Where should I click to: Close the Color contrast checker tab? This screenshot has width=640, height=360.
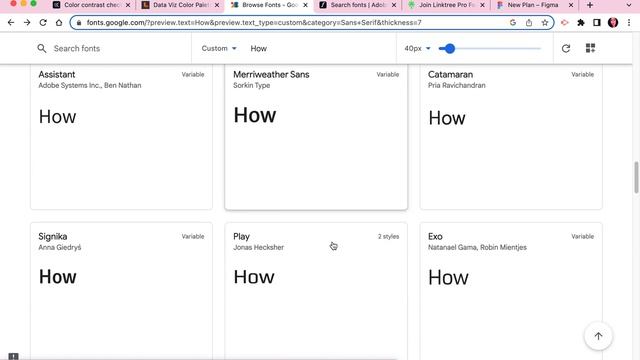click(x=128, y=5)
